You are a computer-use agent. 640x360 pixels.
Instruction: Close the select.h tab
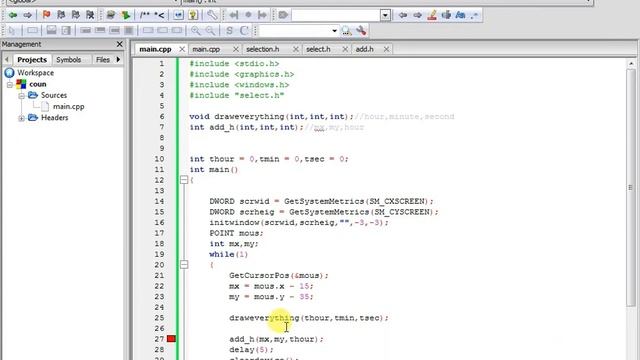coord(345,49)
